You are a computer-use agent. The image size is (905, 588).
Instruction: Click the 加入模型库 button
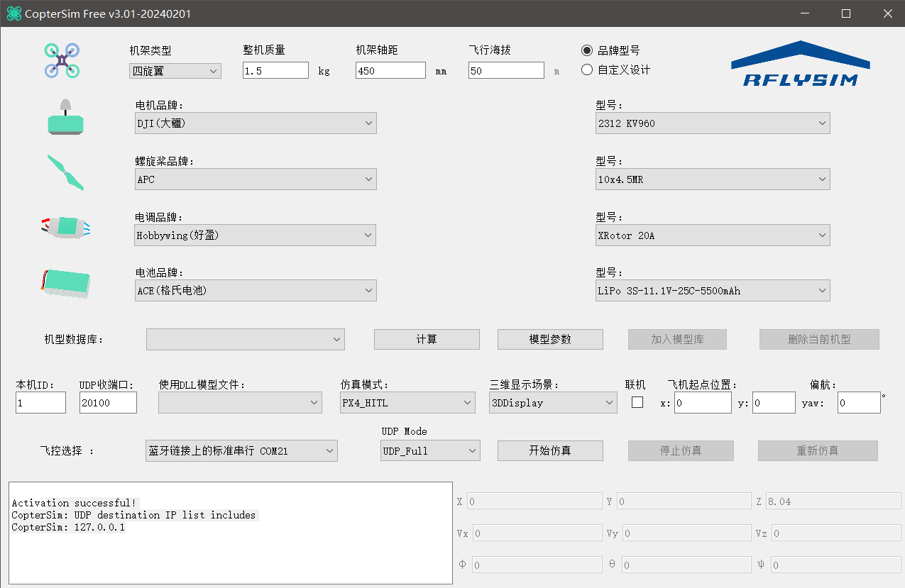677,339
